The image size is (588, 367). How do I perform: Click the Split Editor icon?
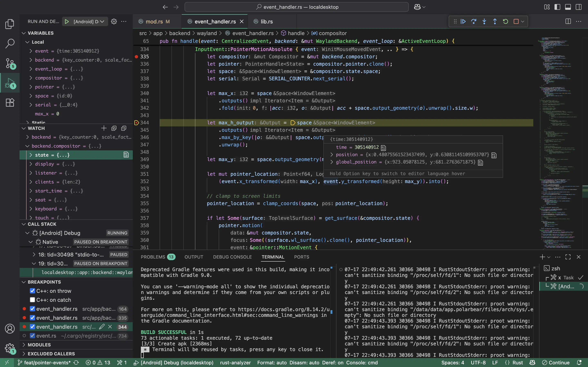[568, 21]
